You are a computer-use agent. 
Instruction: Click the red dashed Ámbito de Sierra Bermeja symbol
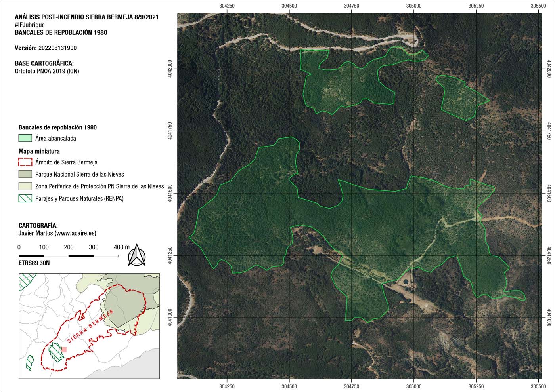tap(25, 162)
